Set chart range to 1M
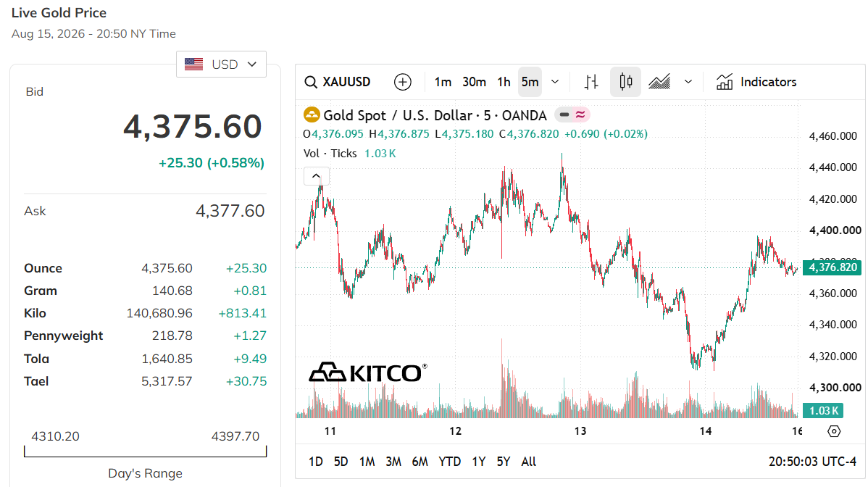Viewport: 868px width, 487px height. coord(367,462)
